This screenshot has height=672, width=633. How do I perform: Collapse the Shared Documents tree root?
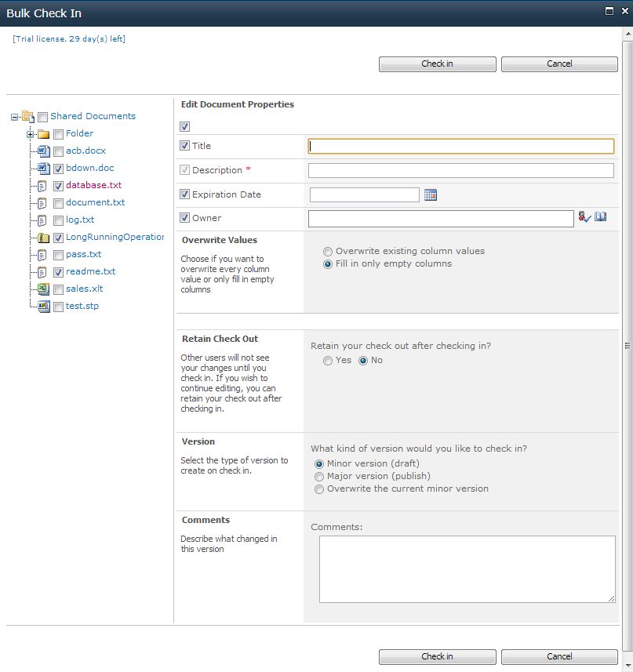pos(15,117)
